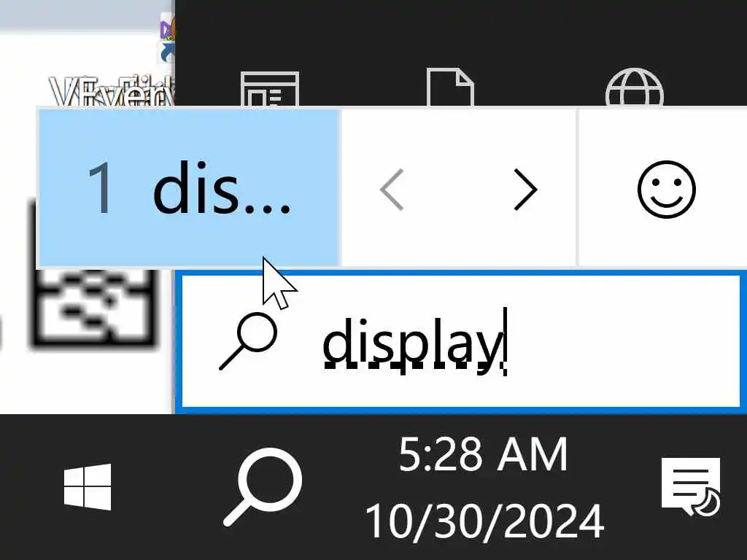The height and width of the screenshot is (560, 747).
Task: Click the number 1 on the highlighted candidate
Action: [x=101, y=188]
